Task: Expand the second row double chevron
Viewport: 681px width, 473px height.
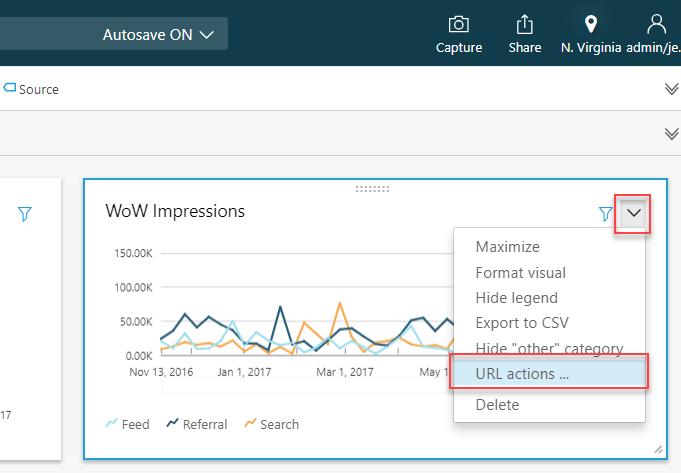Action: (x=672, y=134)
